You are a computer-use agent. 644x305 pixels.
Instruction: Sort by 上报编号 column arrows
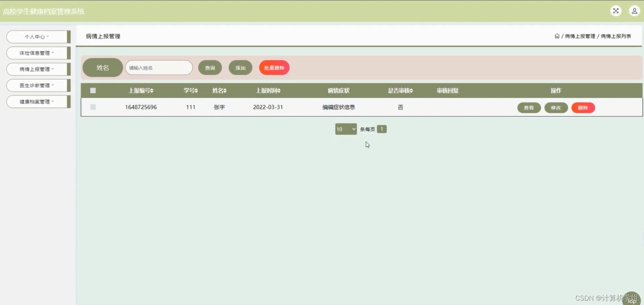[x=152, y=91]
